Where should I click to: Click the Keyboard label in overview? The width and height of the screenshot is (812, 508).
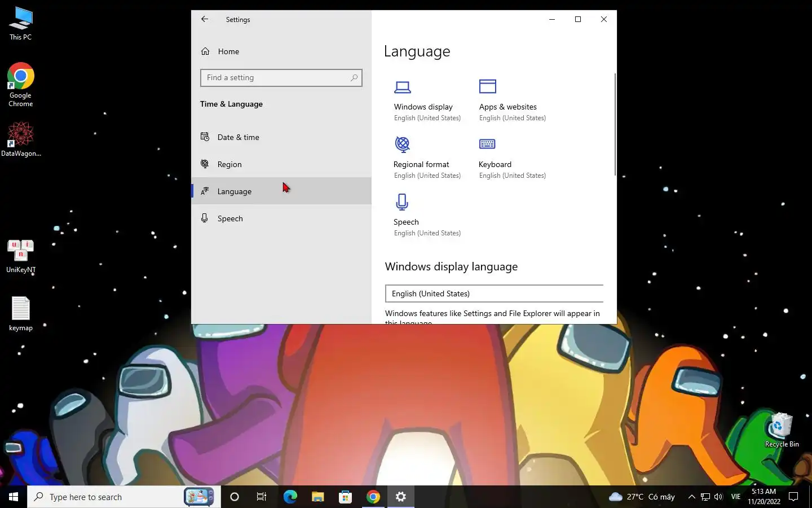495,164
